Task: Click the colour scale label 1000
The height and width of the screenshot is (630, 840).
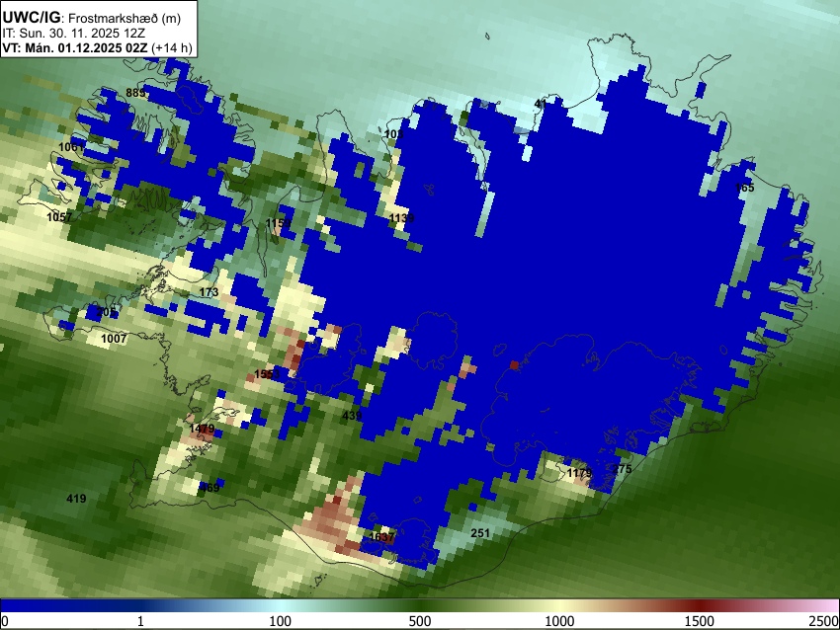Action: point(559,621)
